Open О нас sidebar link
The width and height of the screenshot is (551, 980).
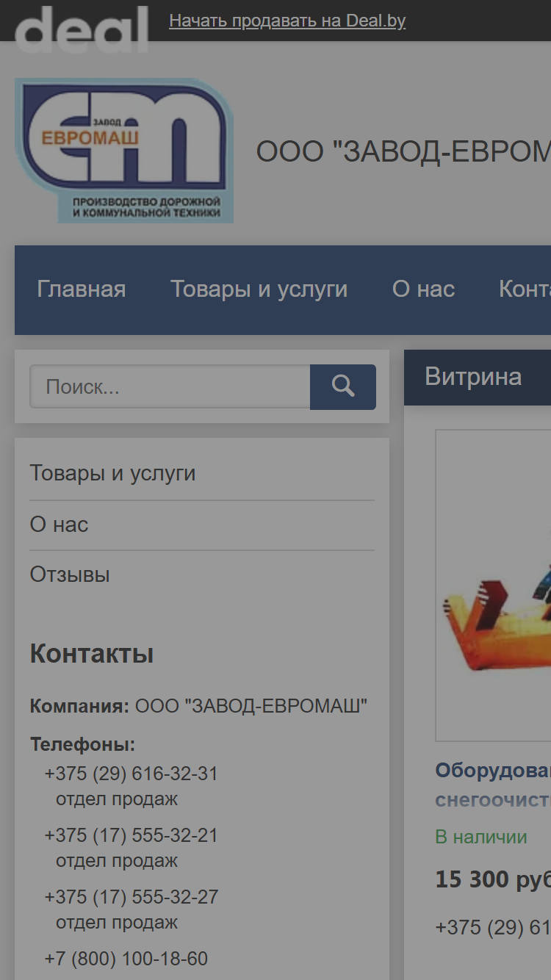[59, 525]
